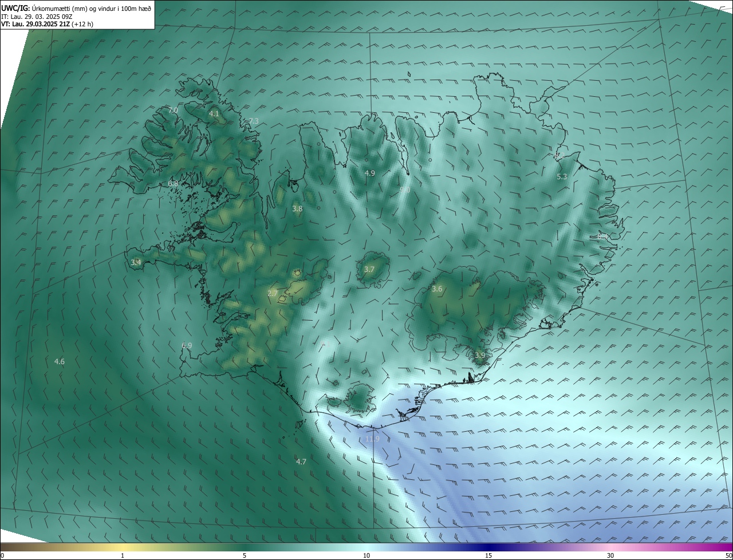Click the initial time line 'IT: Lau. 29. 03. 2025 09Z'
This screenshot has height=560, width=733.
click(x=37, y=16)
